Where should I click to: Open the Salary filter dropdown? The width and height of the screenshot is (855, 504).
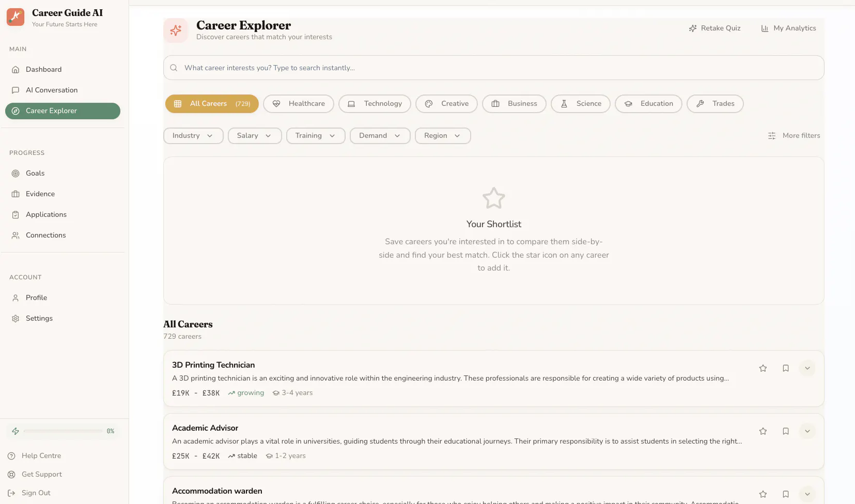click(255, 136)
